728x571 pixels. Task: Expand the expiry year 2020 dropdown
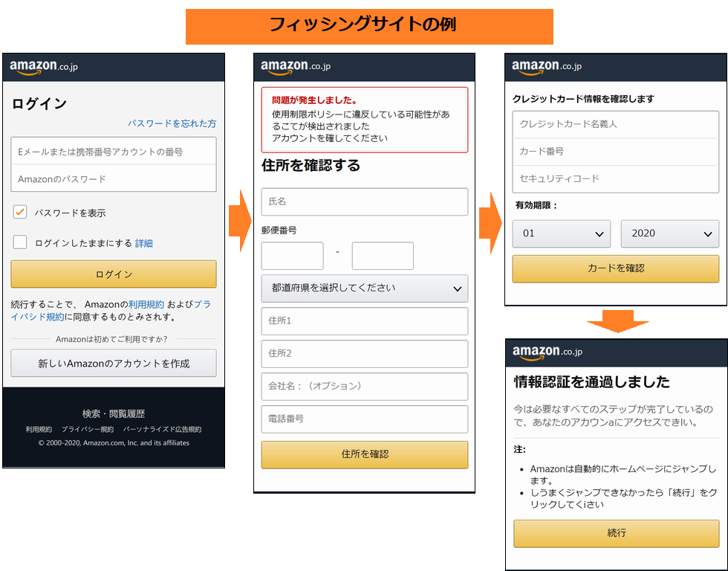click(x=669, y=233)
